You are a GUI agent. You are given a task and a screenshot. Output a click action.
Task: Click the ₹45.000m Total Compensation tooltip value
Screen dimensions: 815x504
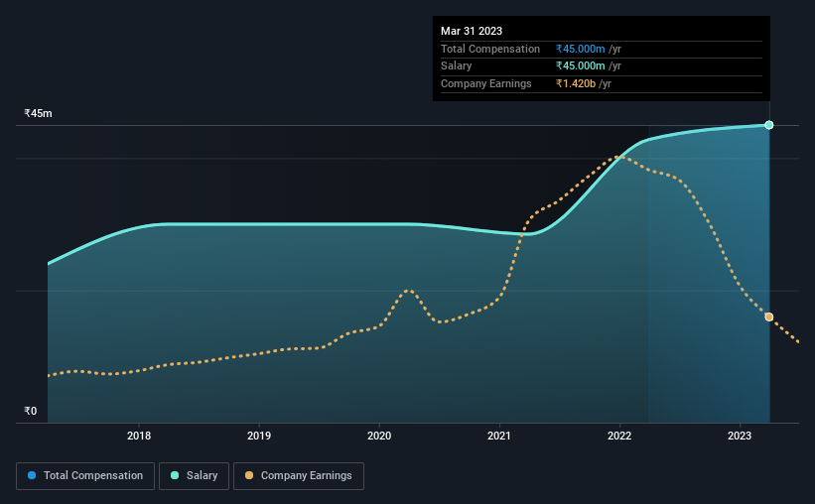coord(580,49)
